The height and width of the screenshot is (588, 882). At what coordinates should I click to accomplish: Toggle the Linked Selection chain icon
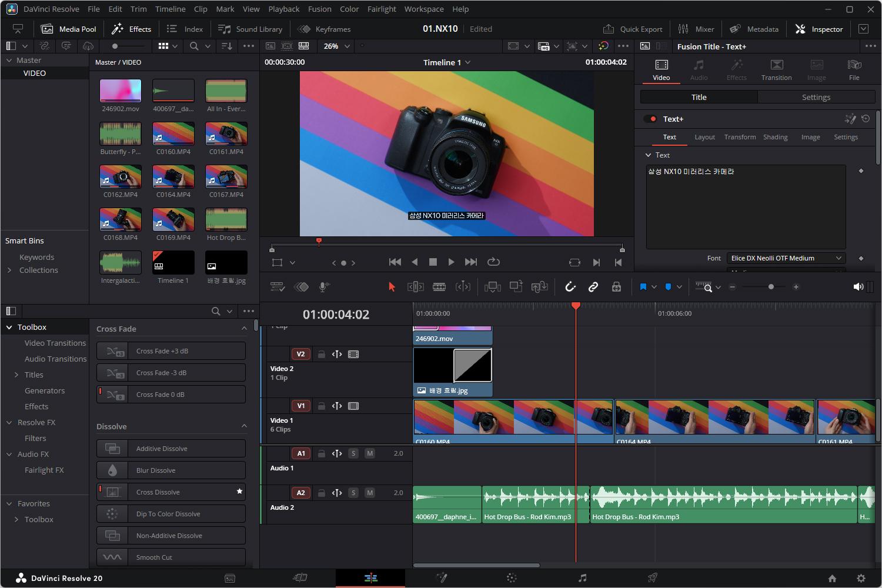click(x=593, y=287)
